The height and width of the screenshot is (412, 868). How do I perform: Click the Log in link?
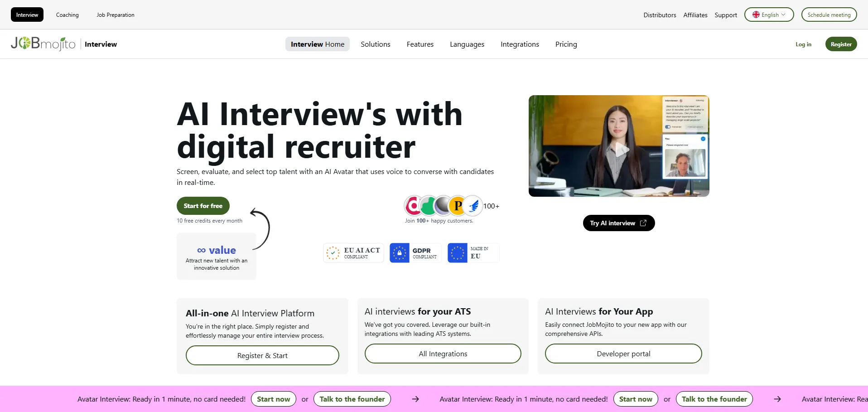click(803, 44)
